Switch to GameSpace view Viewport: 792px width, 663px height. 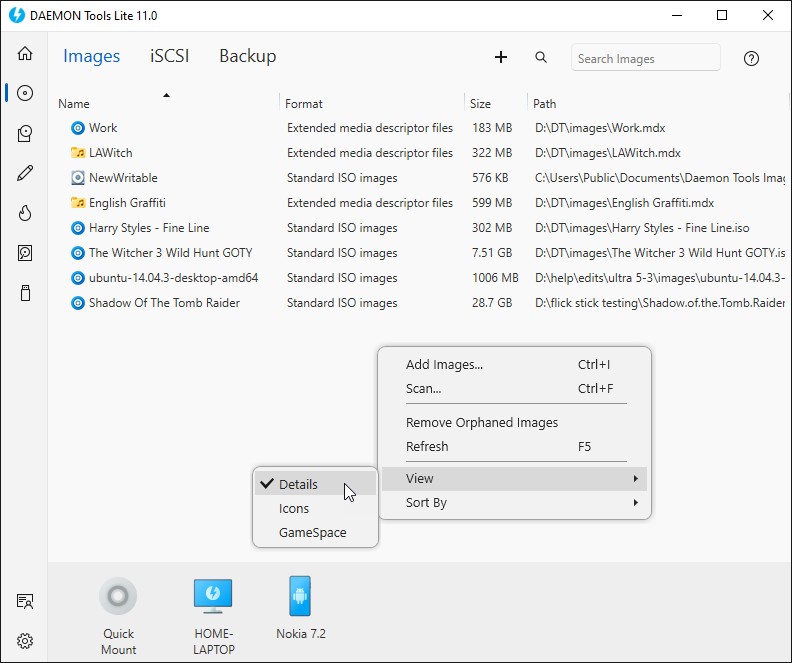coord(315,533)
